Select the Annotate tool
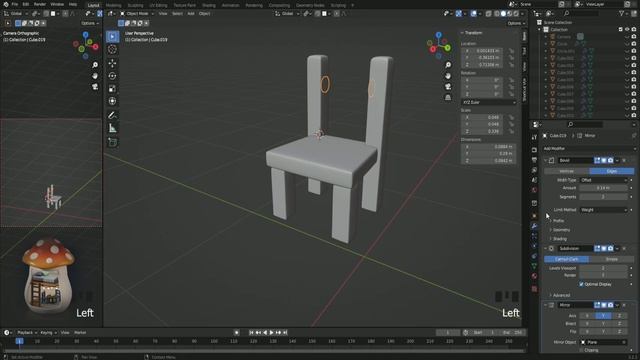The width and height of the screenshot is (640, 360). coord(112,116)
